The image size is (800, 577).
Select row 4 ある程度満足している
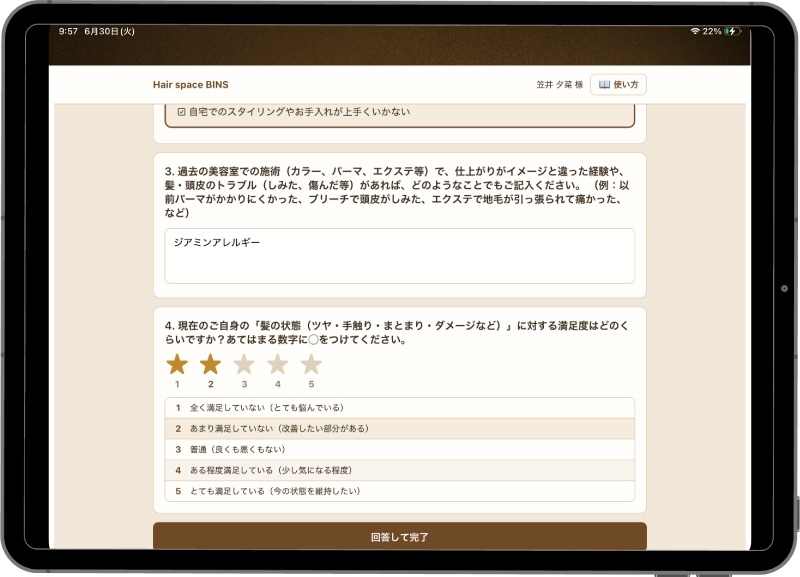pyautogui.click(x=400, y=470)
